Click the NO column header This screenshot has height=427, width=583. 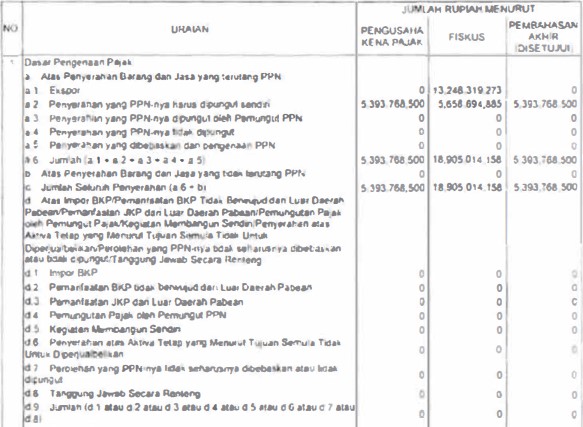10,28
